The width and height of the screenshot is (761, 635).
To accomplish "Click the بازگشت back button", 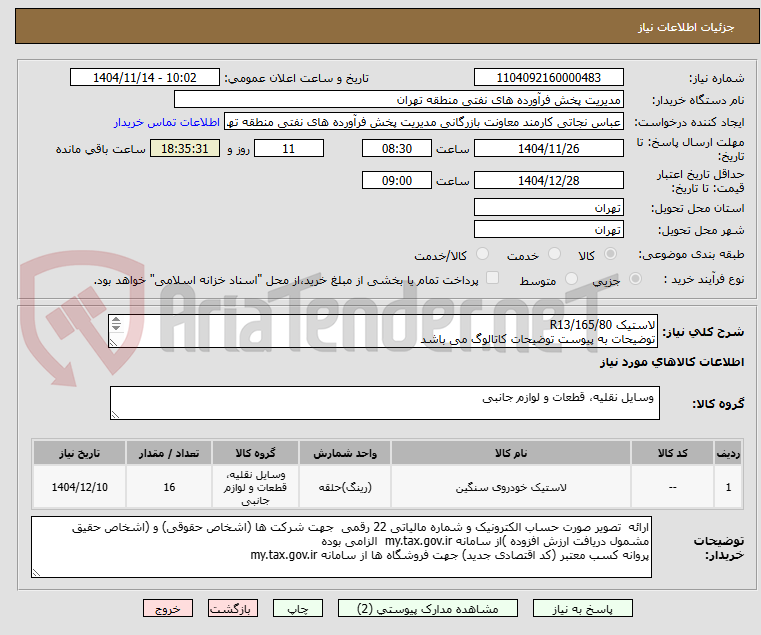I will click(232, 608).
